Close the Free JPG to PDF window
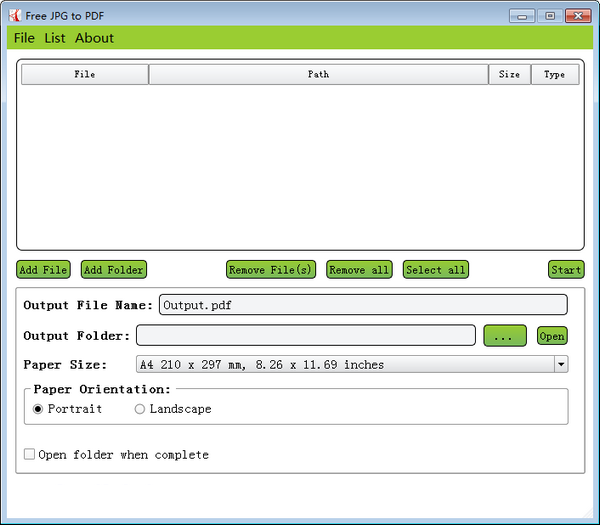This screenshot has height=525, width=600. 578,16
